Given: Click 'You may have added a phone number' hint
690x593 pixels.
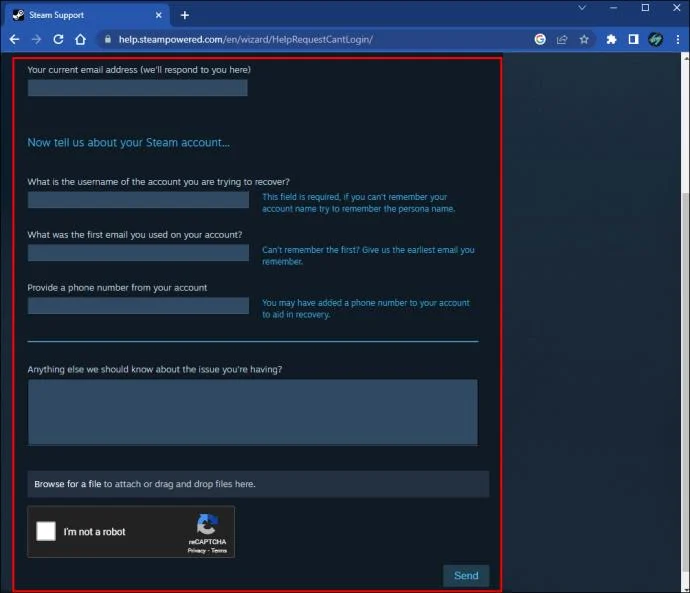Looking at the screenshot, I should (x=366, y=308).
